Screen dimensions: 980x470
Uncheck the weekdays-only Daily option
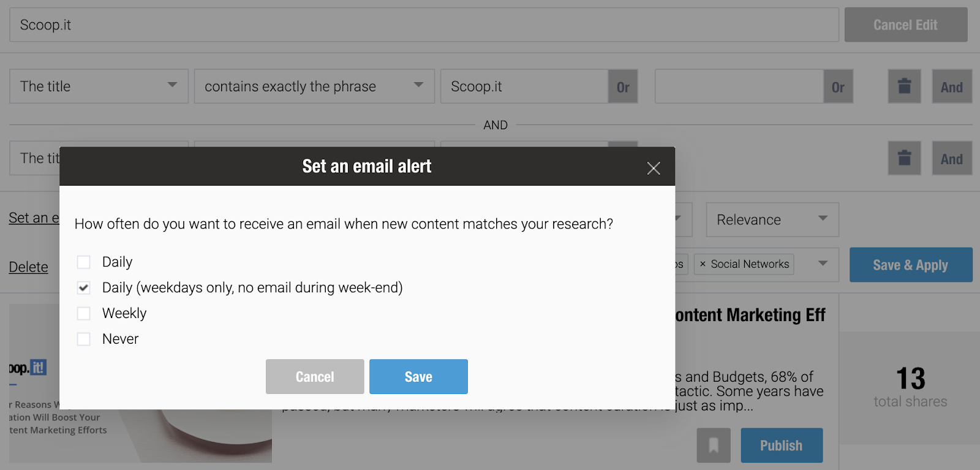click(x=84, y=288)
